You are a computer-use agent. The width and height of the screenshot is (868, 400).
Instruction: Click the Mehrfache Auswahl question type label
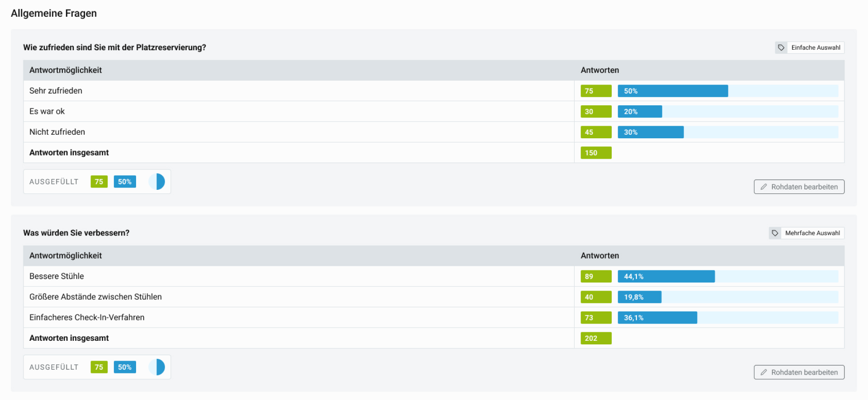pos(812,233)
